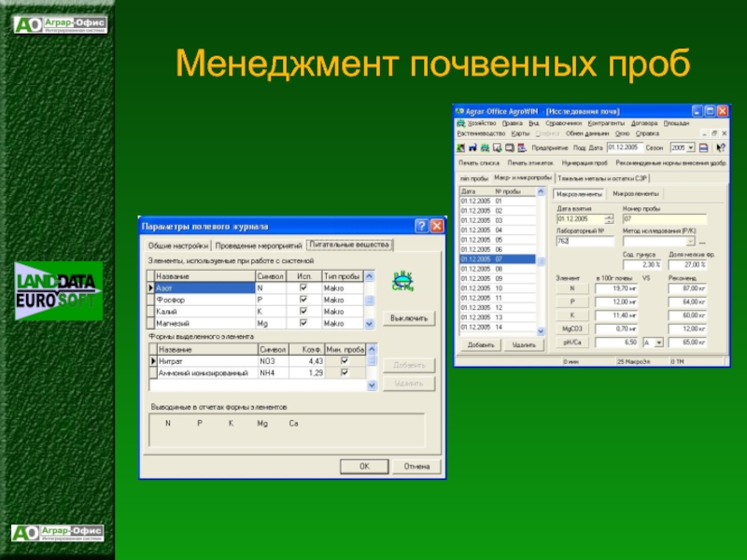This screenshot has width=747, height=560.
Task: Open the Сезон 2005 dropdown
Action: (x=690, y=147)
